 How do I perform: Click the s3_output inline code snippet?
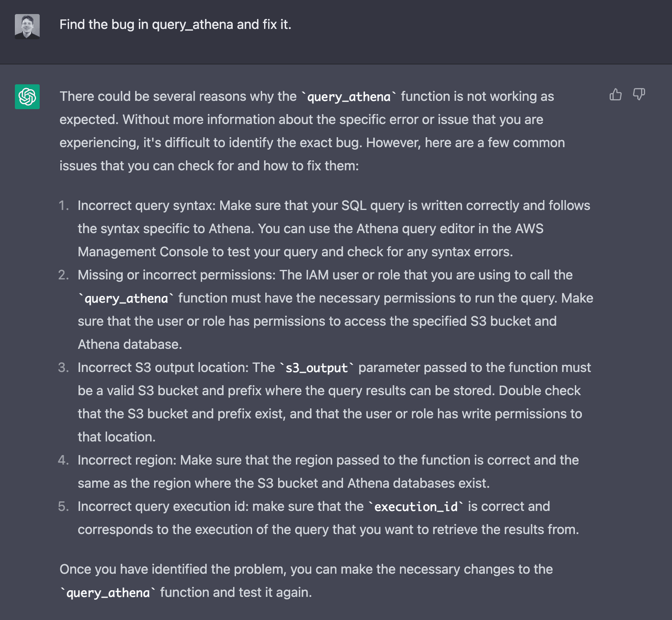pyautogui.click(x=317, y=368)
